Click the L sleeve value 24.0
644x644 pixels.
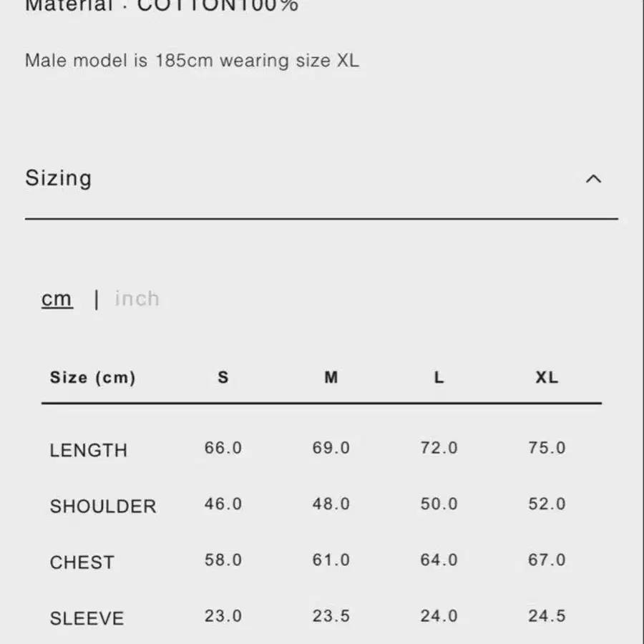pyautogui.click(x=439, y=616)
